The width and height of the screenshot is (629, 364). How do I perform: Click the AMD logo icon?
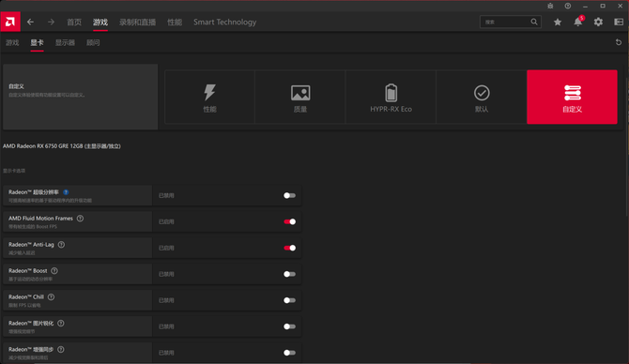pos(10,22)
